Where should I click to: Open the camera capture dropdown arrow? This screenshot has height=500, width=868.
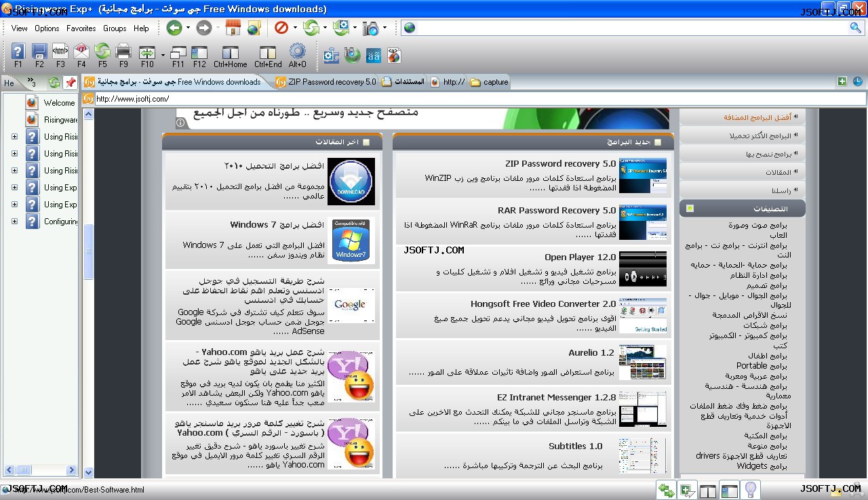[384, 28]
